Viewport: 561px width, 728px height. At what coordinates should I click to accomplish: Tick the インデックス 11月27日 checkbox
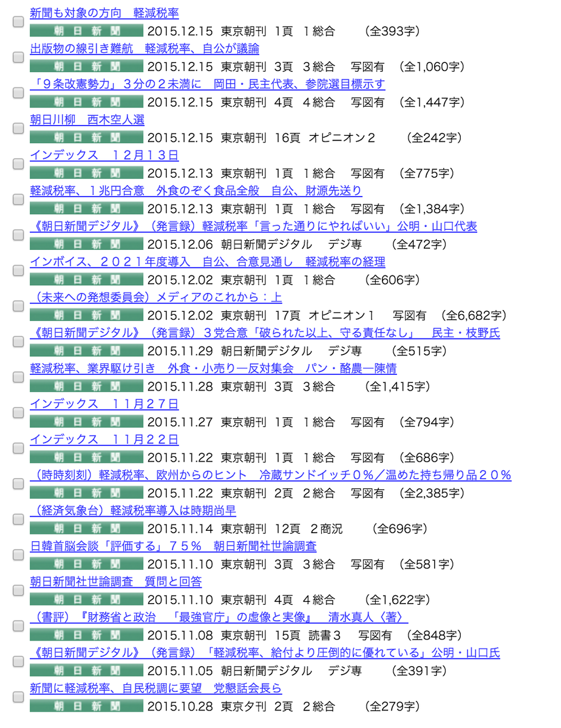point(18,412)
